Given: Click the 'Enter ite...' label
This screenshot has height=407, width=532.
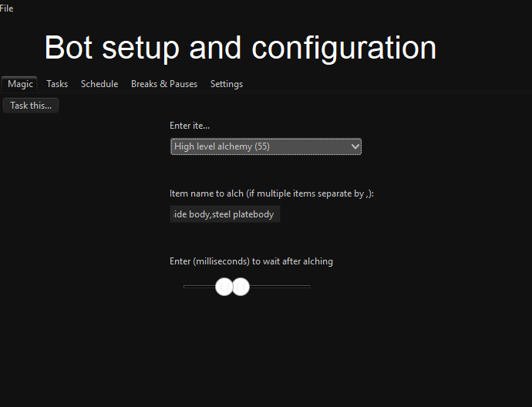Looking at the screenshot, I should (190, 125).
